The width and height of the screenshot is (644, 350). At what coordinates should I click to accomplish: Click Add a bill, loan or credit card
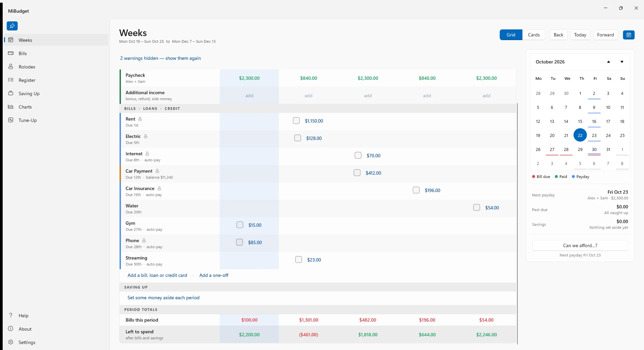157,275
